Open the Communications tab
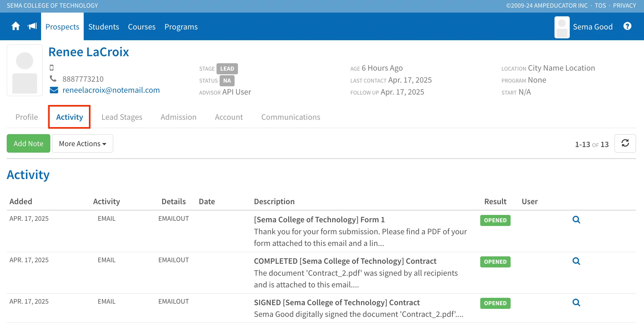The image size is (644, 323). pyautogui.click(x=291, y=117)
